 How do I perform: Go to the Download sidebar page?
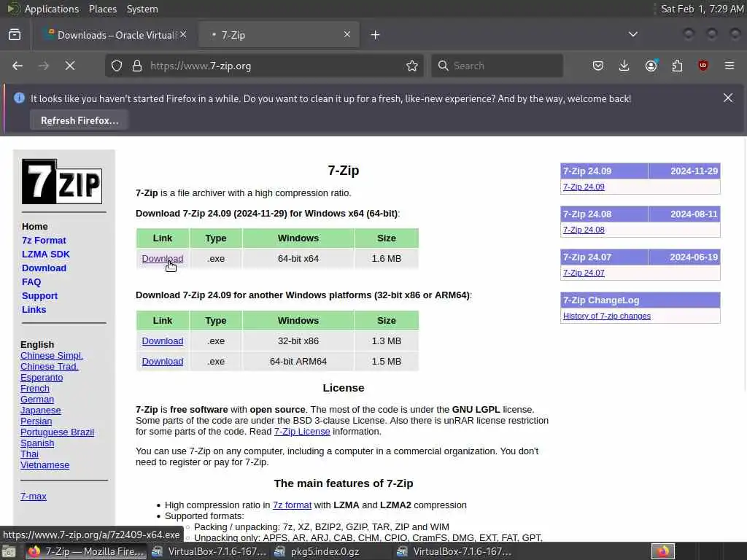[44, 268]
